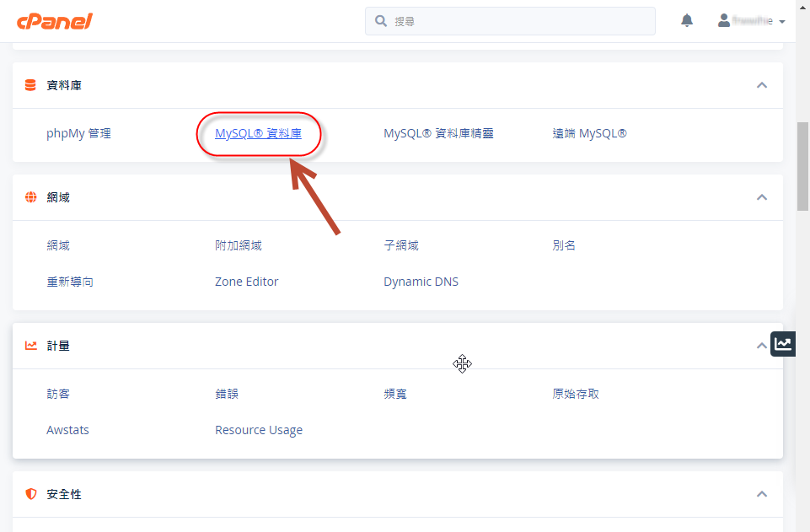810x532 pixels.
Task: Click the shield icon beside 安全性
Action: (x=31, y=494)
